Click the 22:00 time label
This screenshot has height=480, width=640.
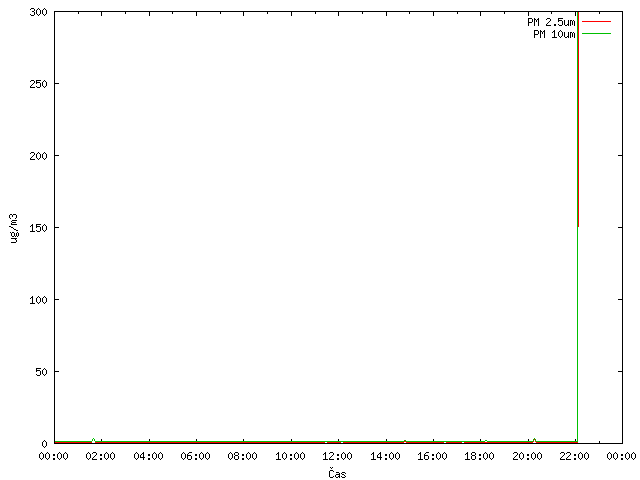(574, 456)
